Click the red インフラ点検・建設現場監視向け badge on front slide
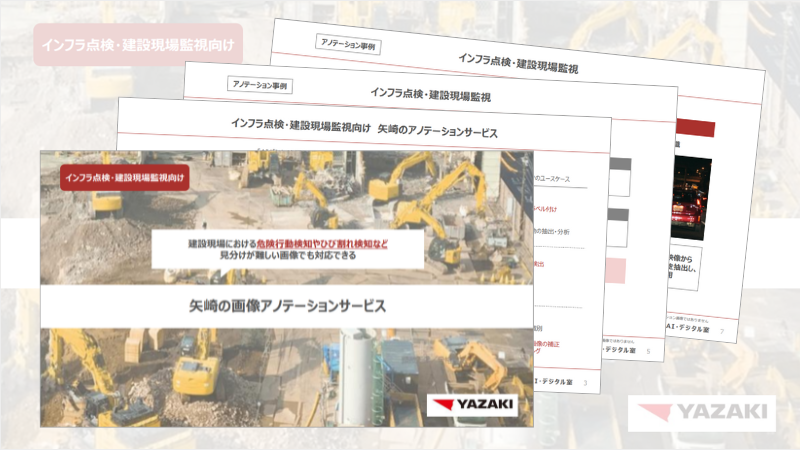Viewport: 800px width, 450px height. (124, 178)
